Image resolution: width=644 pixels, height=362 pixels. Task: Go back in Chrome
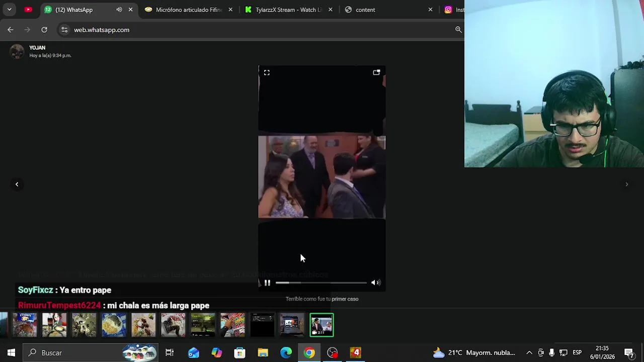11,30
